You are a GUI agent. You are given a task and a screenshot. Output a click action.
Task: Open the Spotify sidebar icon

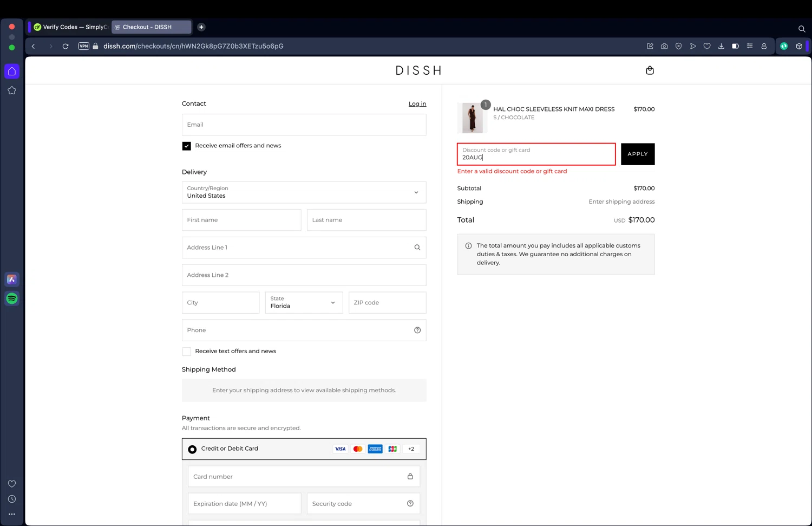[x=12, y=298]
